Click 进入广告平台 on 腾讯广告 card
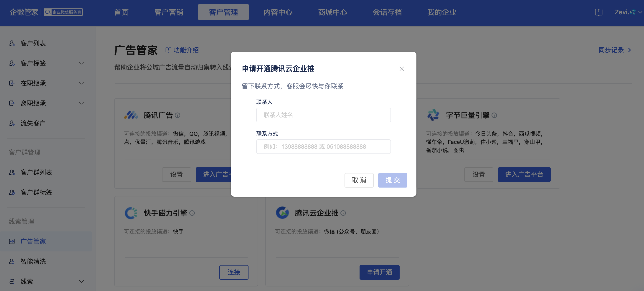Screen dimensions: 644x291 [x=213, y=174]
